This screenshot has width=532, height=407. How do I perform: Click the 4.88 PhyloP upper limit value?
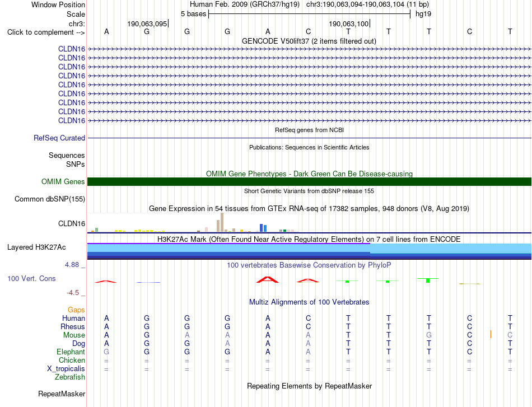[x=72, y=265]
